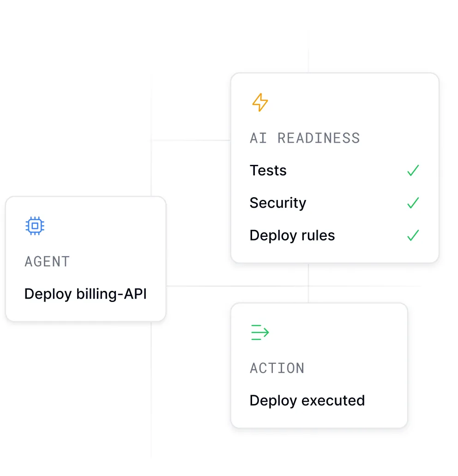Click the green arrow icon on the Action card
This screenshot has width=458, height=476.
(x=259, y=332)
